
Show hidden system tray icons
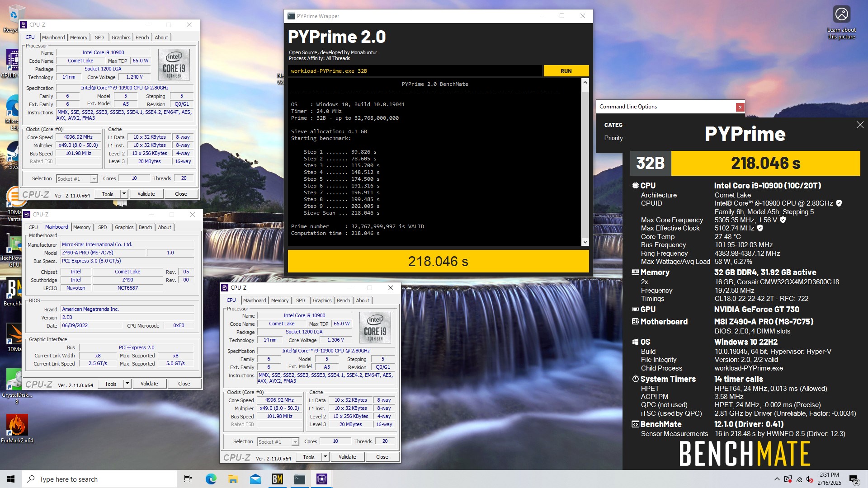tap(777, 479)
